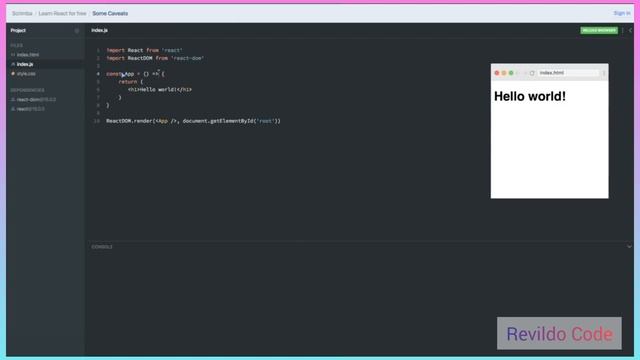Click the FILES section label
The height and width of the screenshot is (360, 640).
pos(17,45)
